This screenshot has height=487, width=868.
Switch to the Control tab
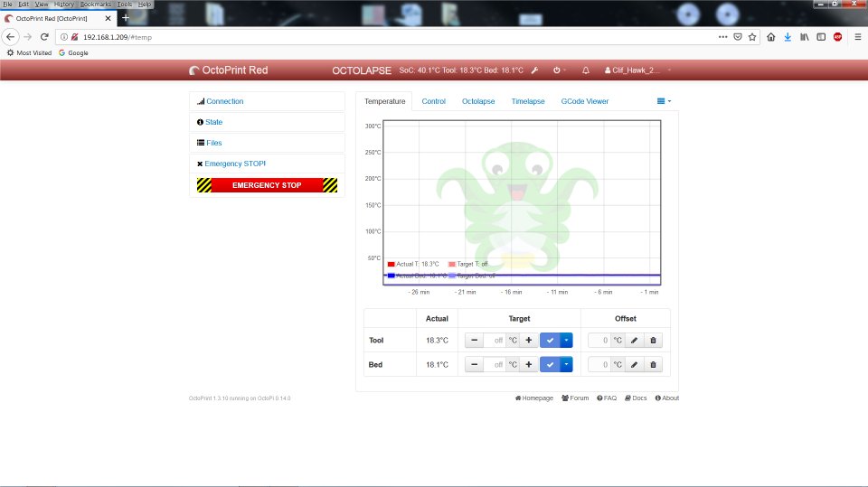click(x=433, y=101)
